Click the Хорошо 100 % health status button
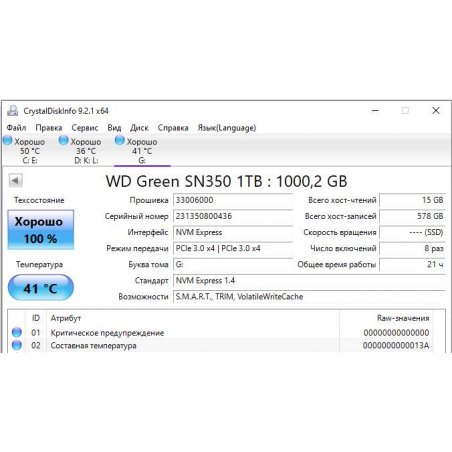 (41, 230)
